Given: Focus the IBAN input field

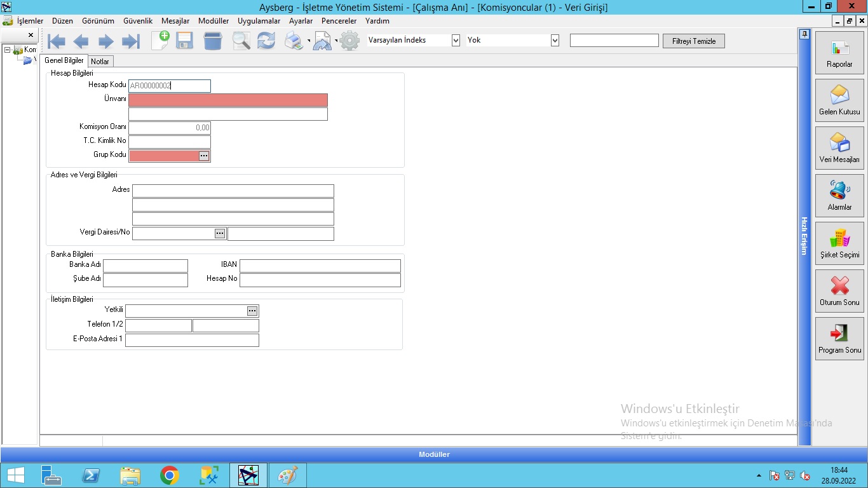Looking at the screenshot, I should [320, 266].
